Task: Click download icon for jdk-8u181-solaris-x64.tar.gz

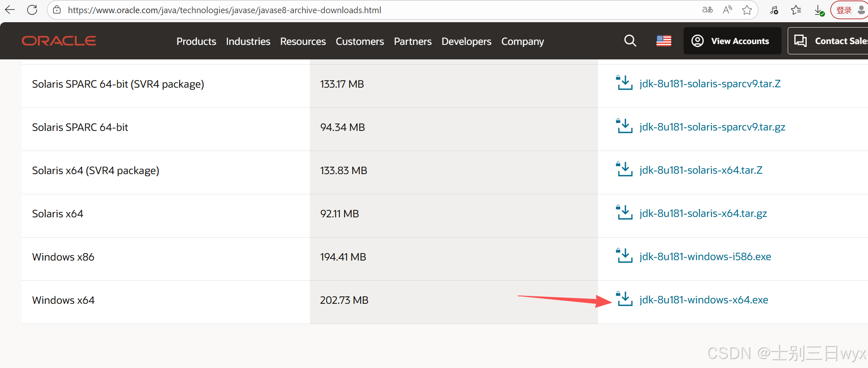Action: tap(624, 212)
